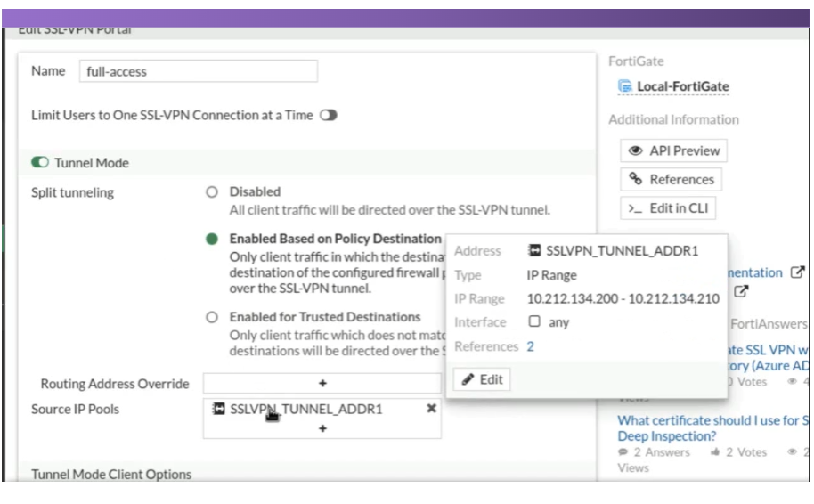Turn off the Tunnel Mode switch
This screenshot has height=504, width=814.
(x=40, y=162)
